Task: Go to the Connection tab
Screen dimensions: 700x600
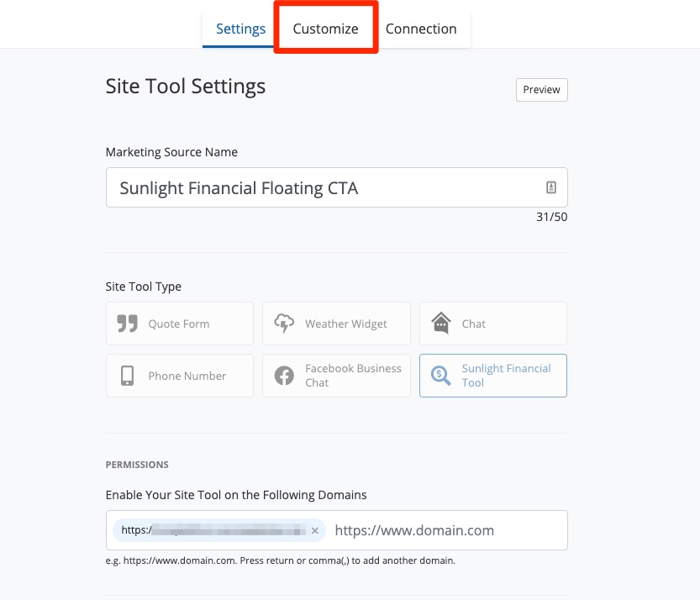Action: [421, 29]
